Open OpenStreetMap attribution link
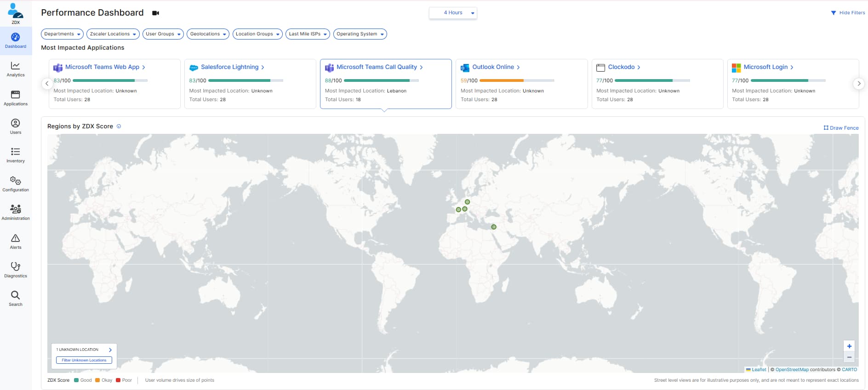The height and width of the screenshot is (390, 868). click(792, 370)
